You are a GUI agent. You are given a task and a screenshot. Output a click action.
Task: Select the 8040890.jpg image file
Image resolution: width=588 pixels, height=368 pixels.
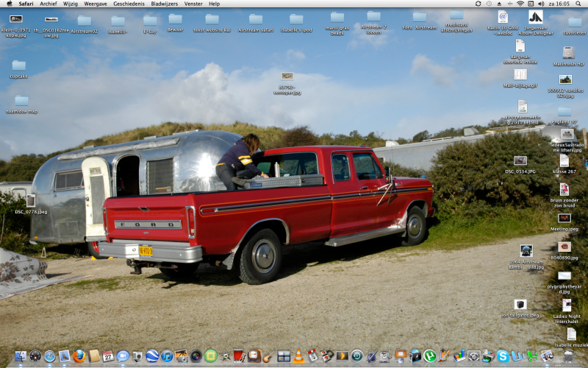564,247
